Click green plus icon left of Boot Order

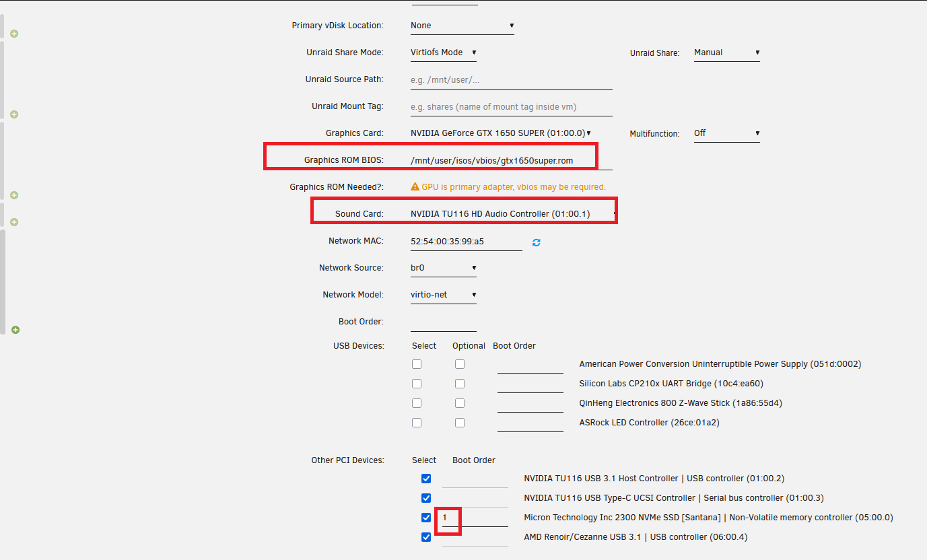[15, 330]
